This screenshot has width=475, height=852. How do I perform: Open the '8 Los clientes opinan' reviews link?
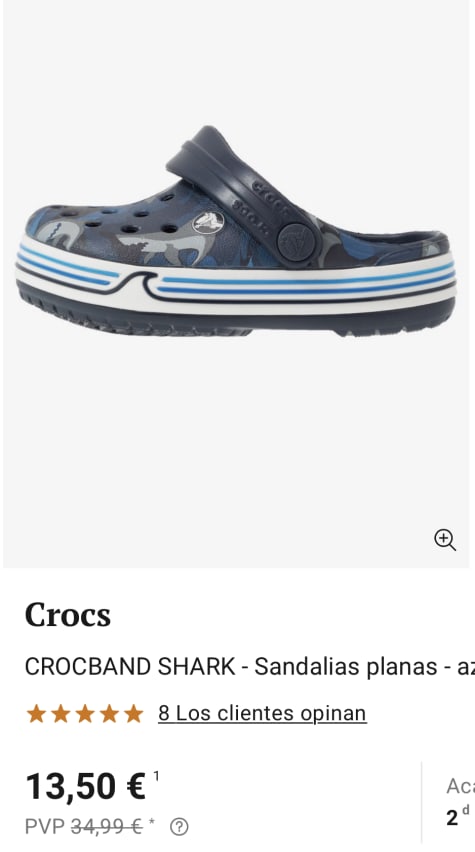coord(262,713)
